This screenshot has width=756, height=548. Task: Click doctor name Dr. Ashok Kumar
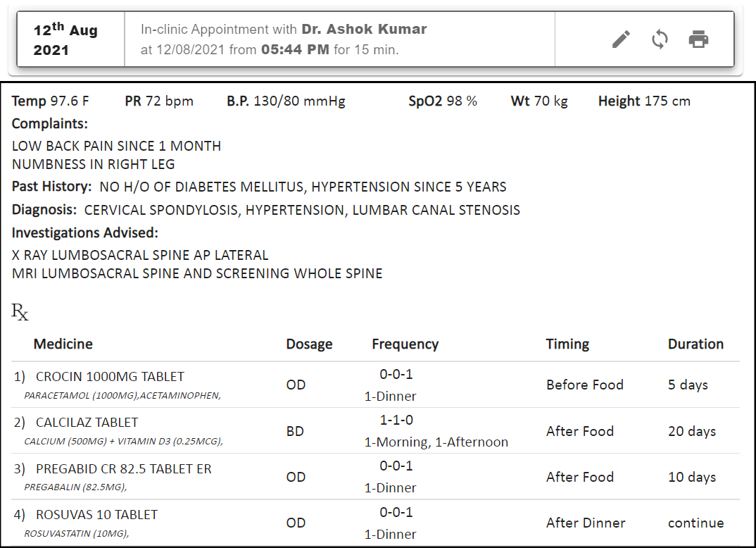pyautogui.click(x=364, y=30)
